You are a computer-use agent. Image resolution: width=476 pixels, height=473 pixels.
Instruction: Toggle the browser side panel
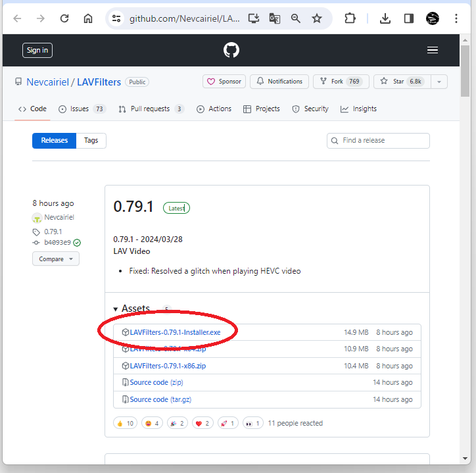tap(409, 18)
